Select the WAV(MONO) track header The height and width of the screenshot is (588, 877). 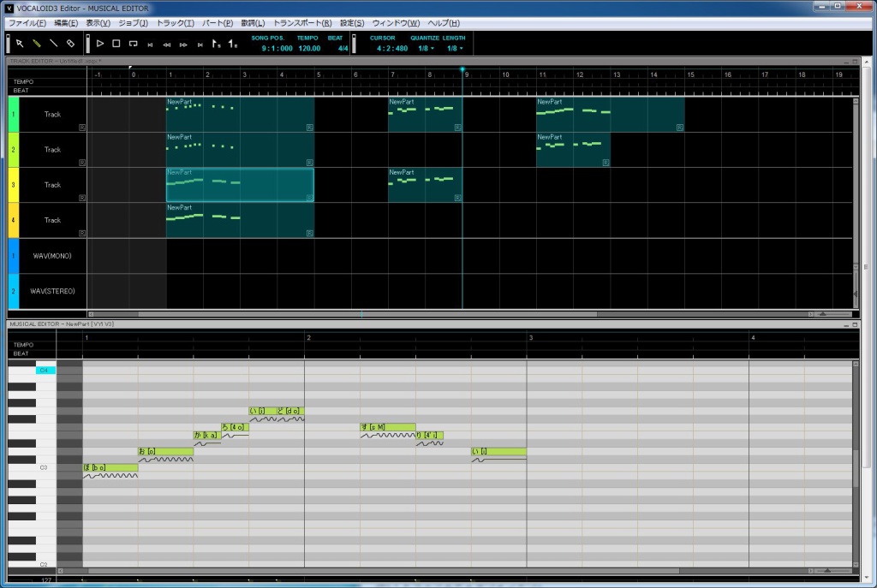pos(52,256)
